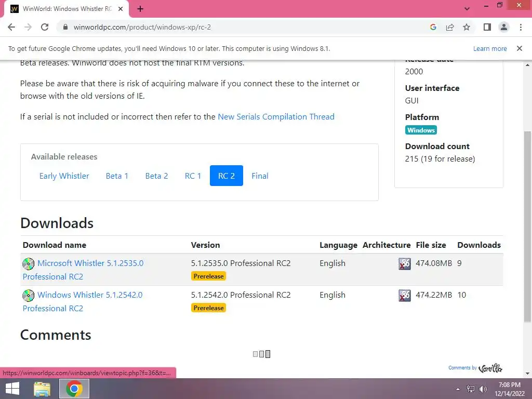Click the Architecture column header
Image resolution: width=532 pixels, height=399 pixels.
[387, 245]
